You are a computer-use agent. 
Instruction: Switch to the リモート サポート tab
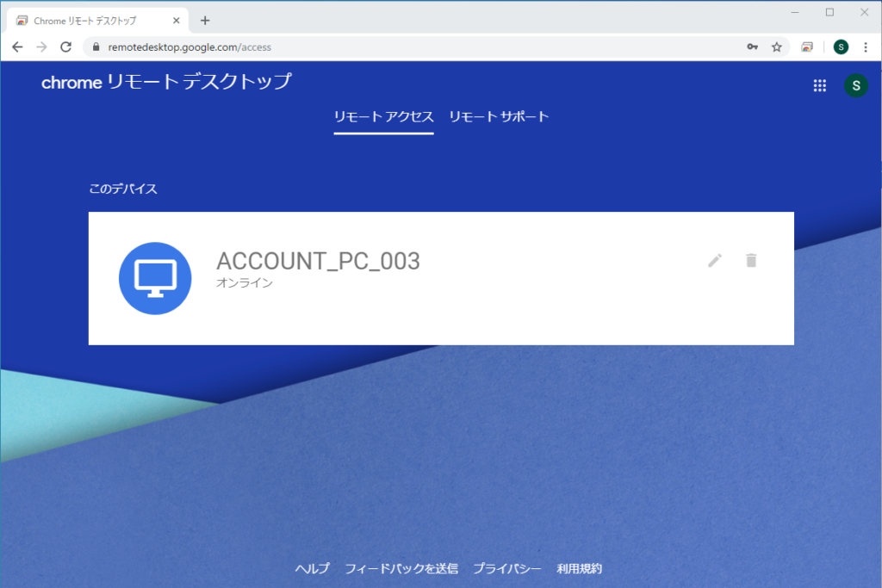pyautogui.click(x=499, y=117)
